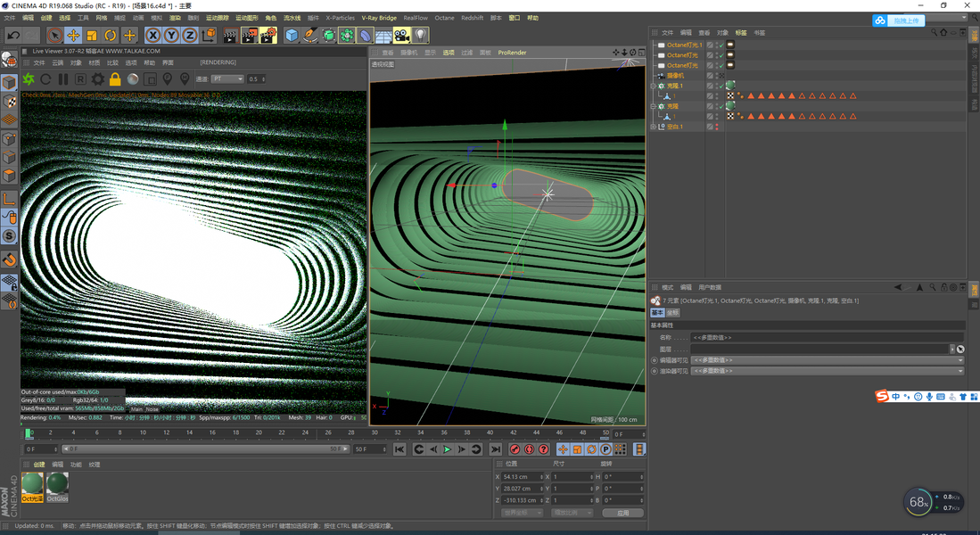The image size is (980, 535).
Task: Select the Move tool in top toolbar
Action: tap(73, 36)
